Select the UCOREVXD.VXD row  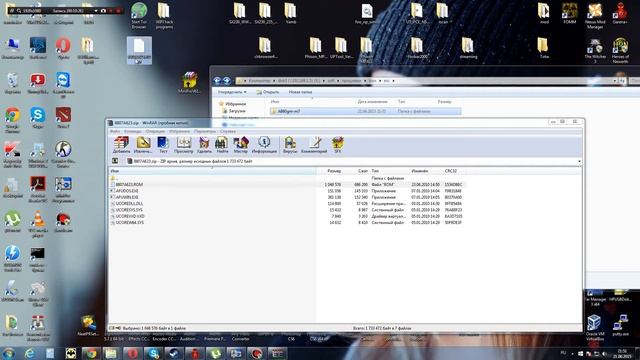pyautogui.click(x=287, y=216)
